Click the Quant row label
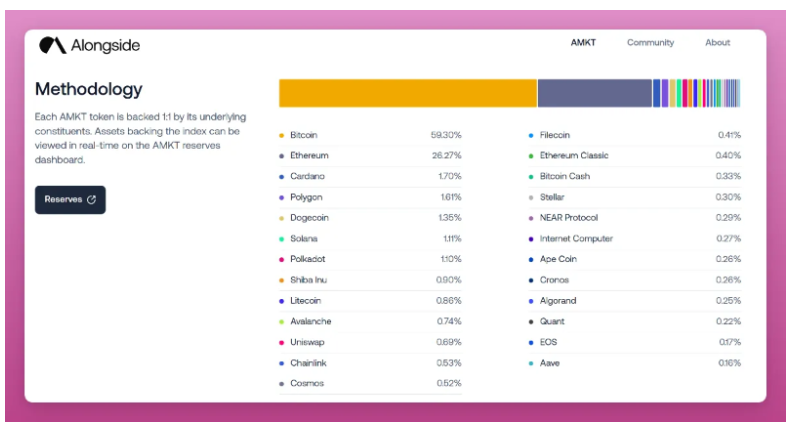Screen dimensions: 790x428 [552, 321]
